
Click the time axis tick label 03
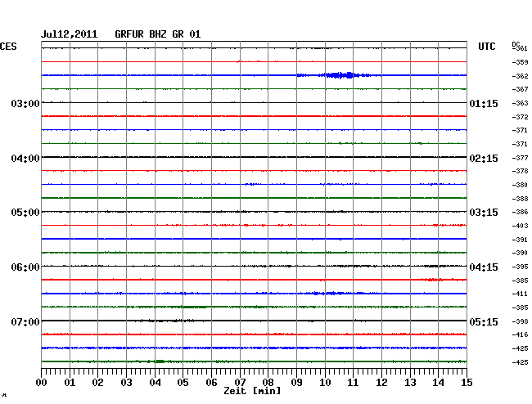tap(126, 383)
